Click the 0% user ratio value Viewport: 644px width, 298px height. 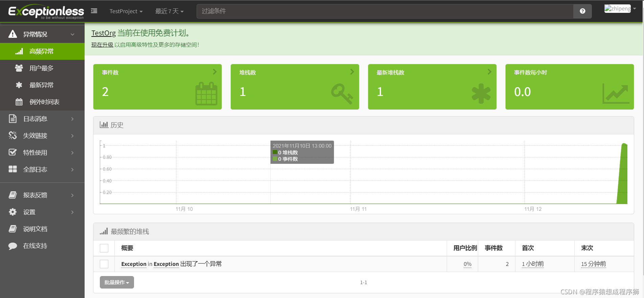click(x=467, y=264)
